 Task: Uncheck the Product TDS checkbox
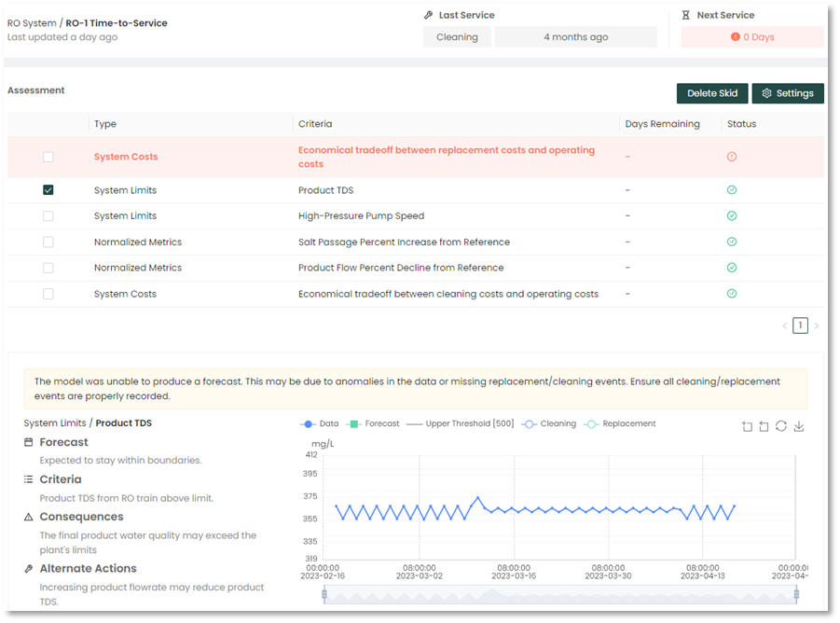pos(48,190)
